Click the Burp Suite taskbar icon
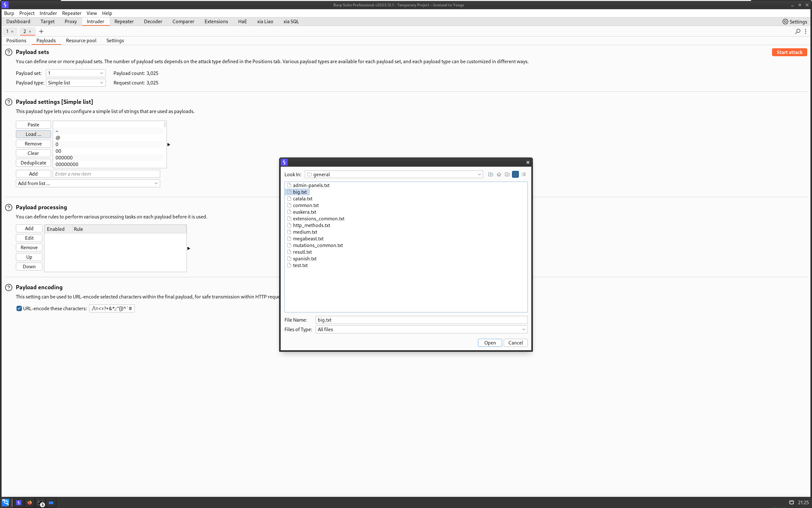The width and height of the screenshot is (812, 508). (19, 503)
